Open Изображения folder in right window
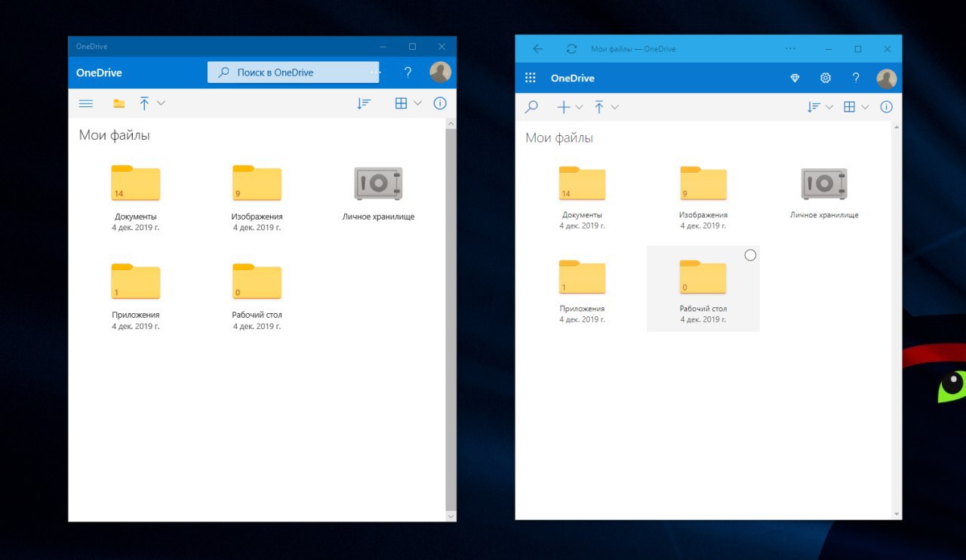The image size is (966, 560). [703, 183]
